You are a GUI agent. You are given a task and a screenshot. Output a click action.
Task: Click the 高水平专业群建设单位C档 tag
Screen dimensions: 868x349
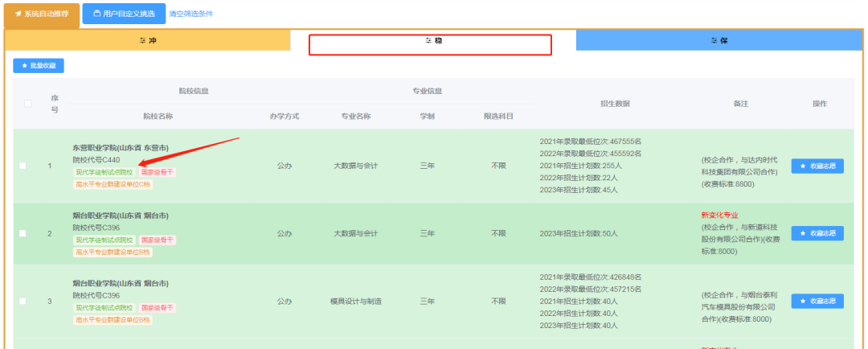tap(113, 184)
